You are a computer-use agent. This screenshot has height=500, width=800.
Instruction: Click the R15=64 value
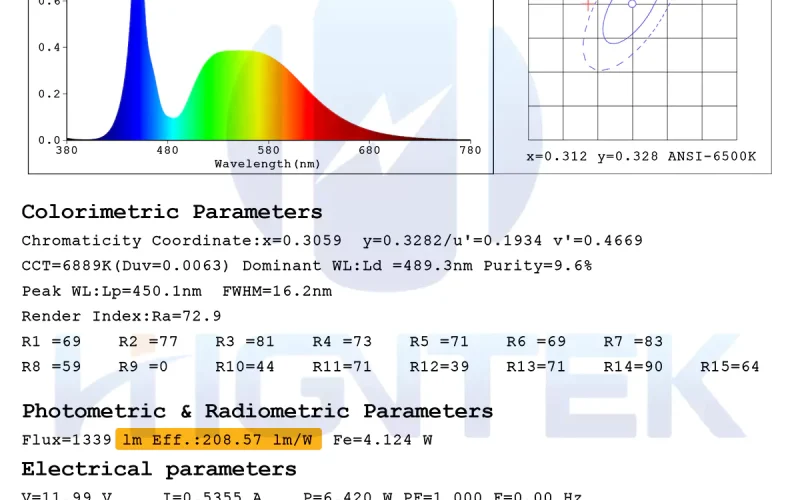tap(730, 367)
